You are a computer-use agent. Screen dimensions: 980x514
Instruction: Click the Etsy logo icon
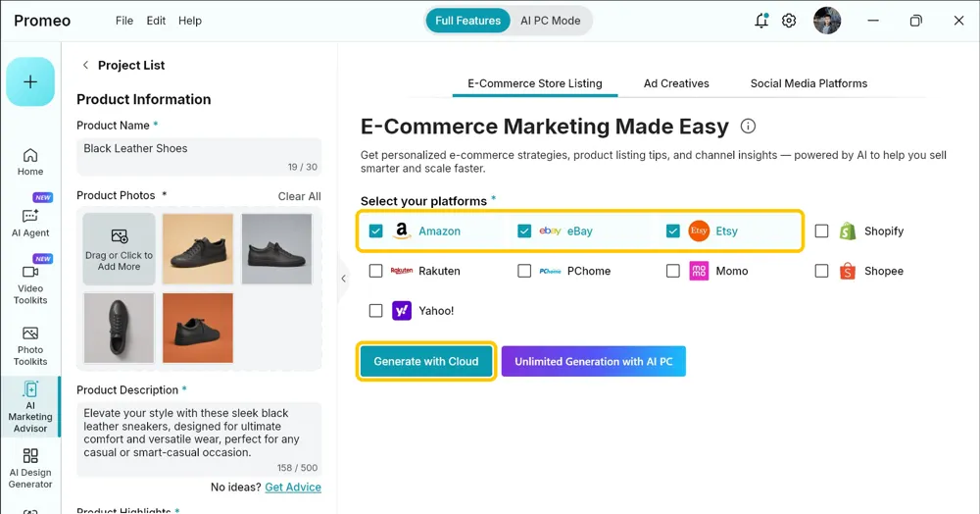(x=699, y=231)
